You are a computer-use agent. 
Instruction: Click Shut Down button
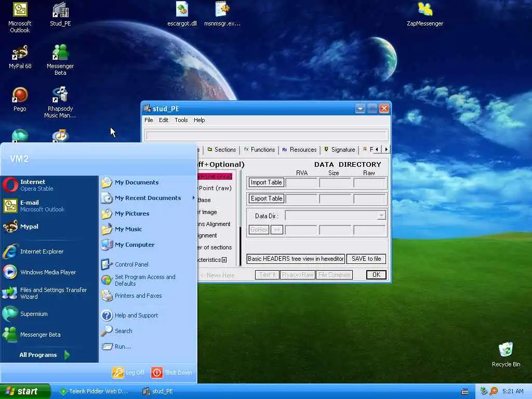pyautogui.click(x=172, y=373)
